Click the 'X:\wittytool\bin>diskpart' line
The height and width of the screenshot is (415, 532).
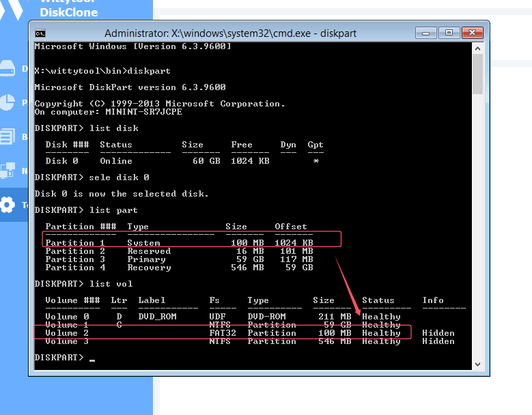click(102, 71)
